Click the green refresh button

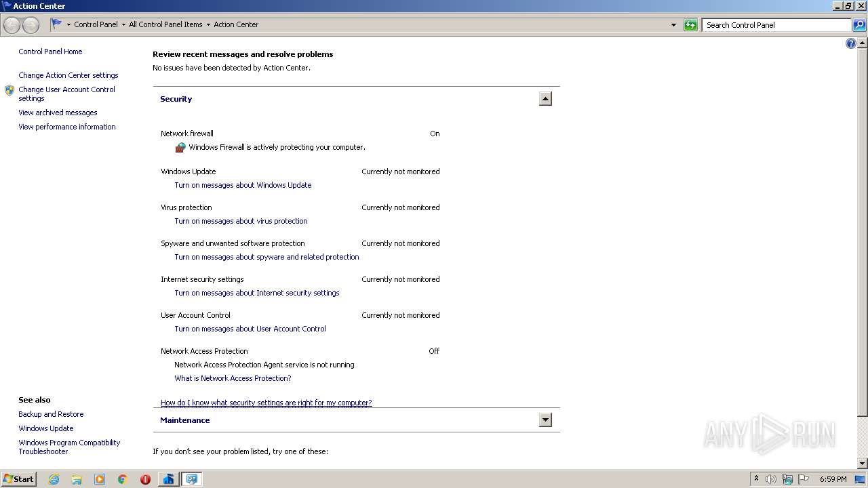690,25
